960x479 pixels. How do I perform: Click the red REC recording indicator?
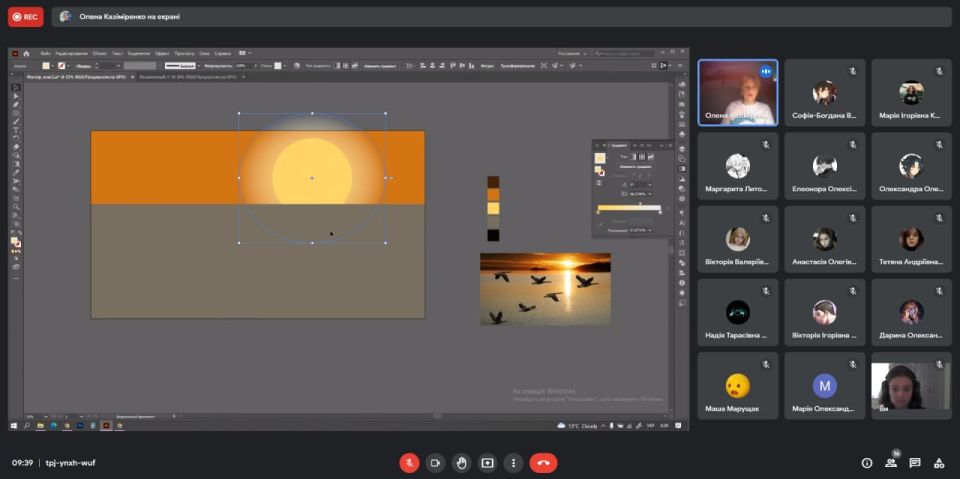(x=26, y=17)
